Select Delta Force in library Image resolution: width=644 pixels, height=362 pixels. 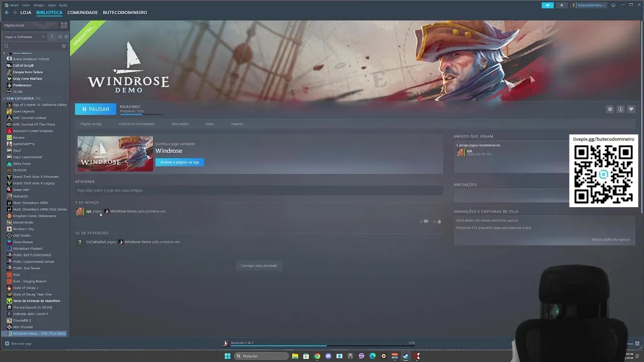coord(22,163)
